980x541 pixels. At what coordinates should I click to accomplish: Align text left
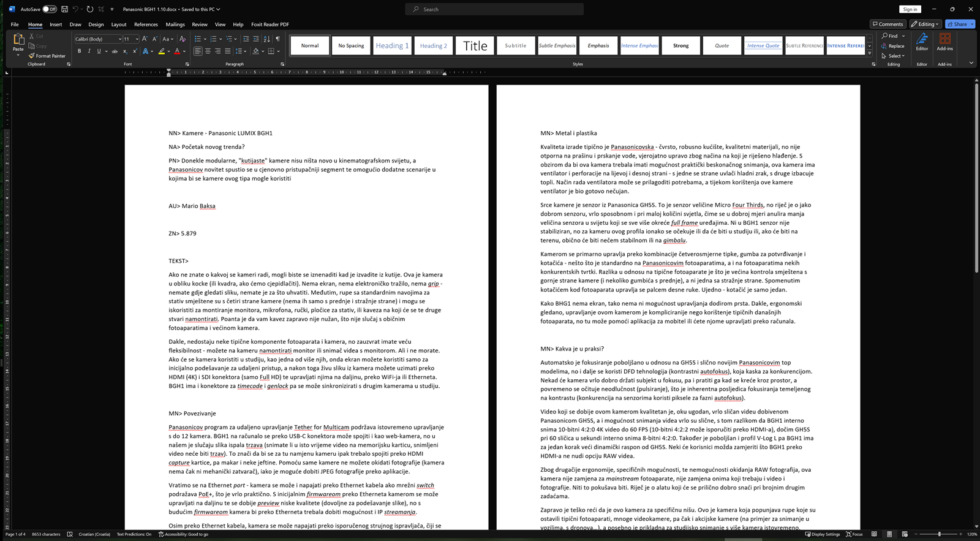pos(198,51)
